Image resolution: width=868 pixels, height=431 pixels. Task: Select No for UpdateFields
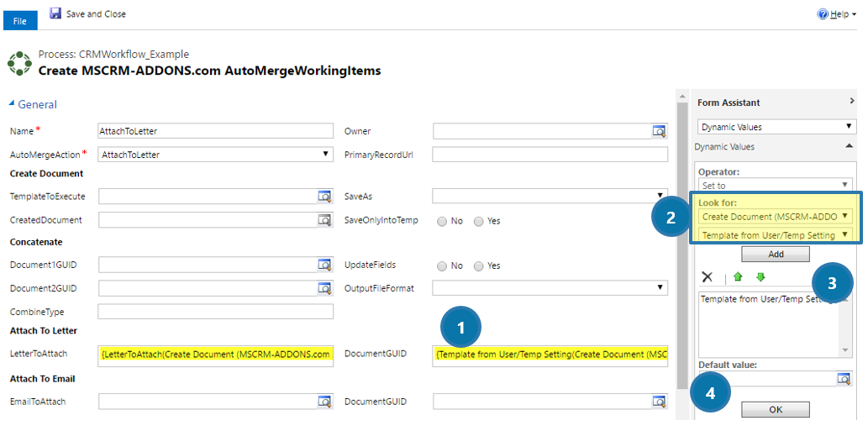(x=442, y=266)
